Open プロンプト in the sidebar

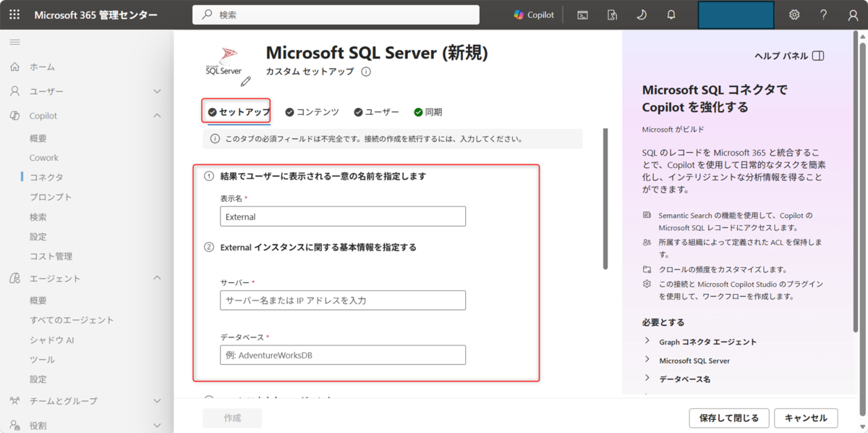(51, 197)
